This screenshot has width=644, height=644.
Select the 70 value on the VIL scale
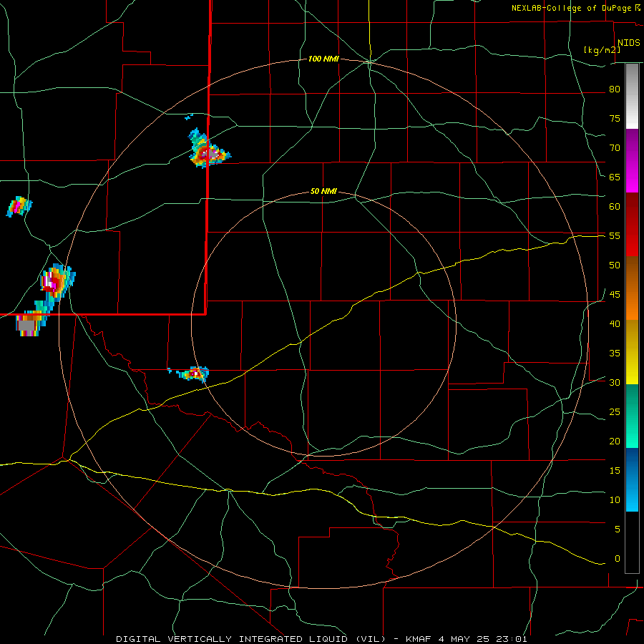[x=615, y=148]
